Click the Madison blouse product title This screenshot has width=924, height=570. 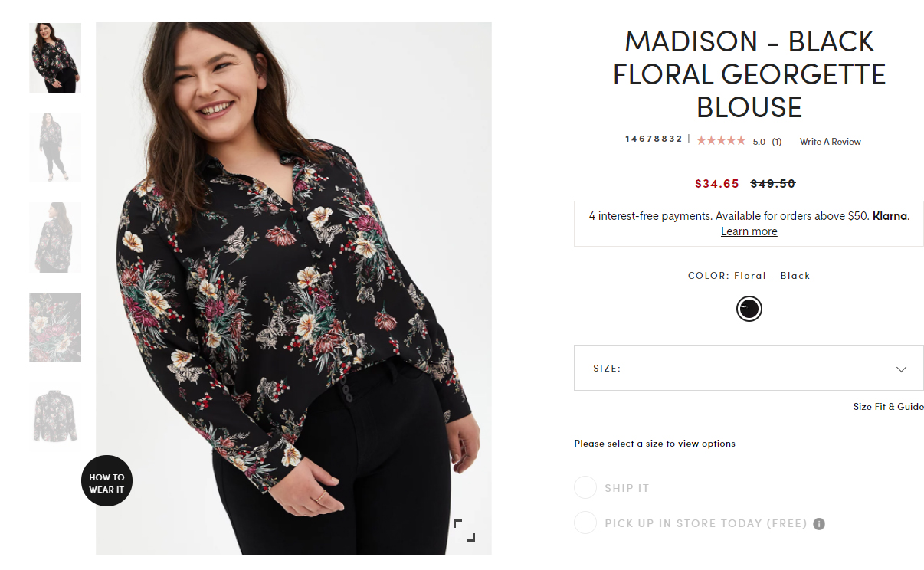tap(749, 74)
